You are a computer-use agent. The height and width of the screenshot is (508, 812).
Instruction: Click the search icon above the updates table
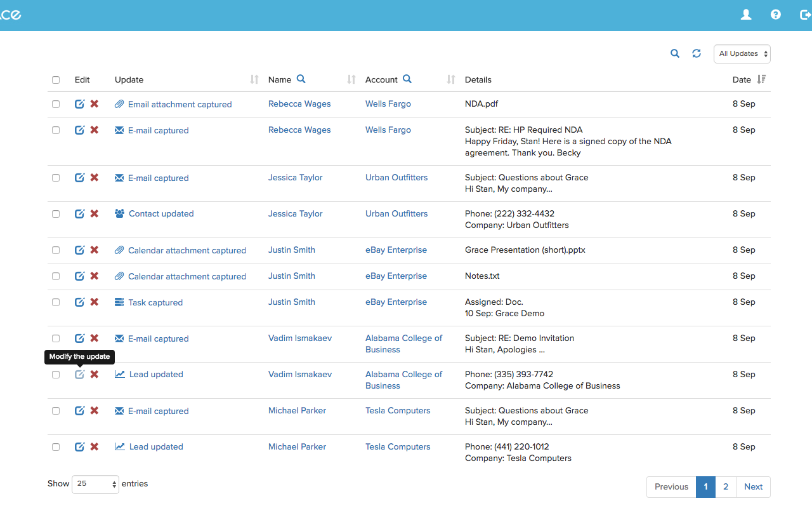(x=675, y=53)
